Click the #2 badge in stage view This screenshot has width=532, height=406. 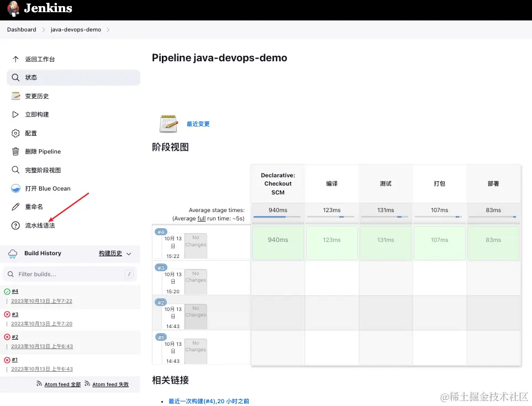click(161, 302)
